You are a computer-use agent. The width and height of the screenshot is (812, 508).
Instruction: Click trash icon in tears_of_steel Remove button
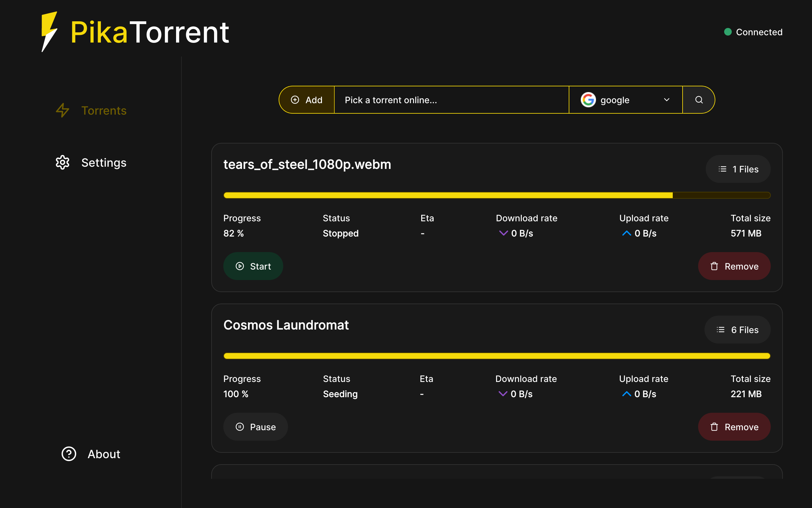tap(714, 266)
